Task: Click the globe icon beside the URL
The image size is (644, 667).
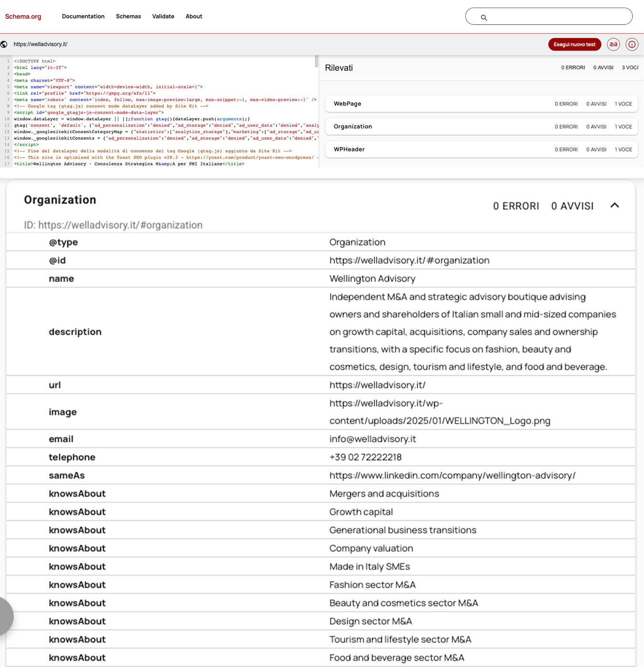Action: [4, 44]
